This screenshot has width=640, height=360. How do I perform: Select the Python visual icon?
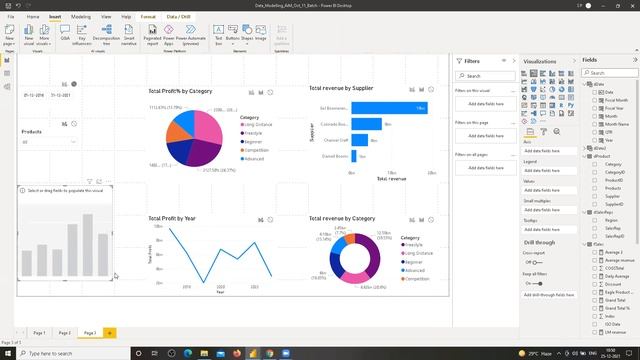coord(571,105)
